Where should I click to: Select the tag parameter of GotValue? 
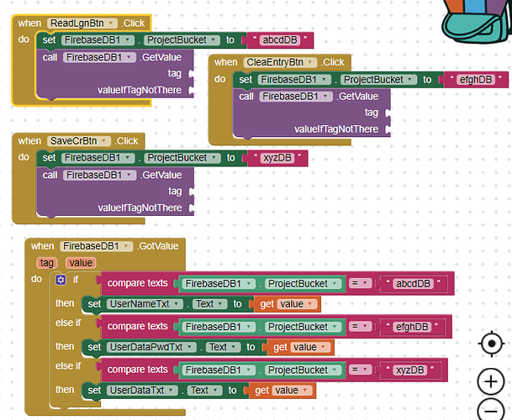point(47,263)
